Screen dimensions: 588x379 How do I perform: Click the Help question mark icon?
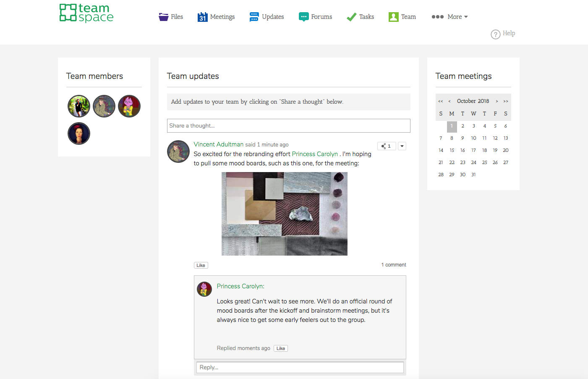(496, 34)
